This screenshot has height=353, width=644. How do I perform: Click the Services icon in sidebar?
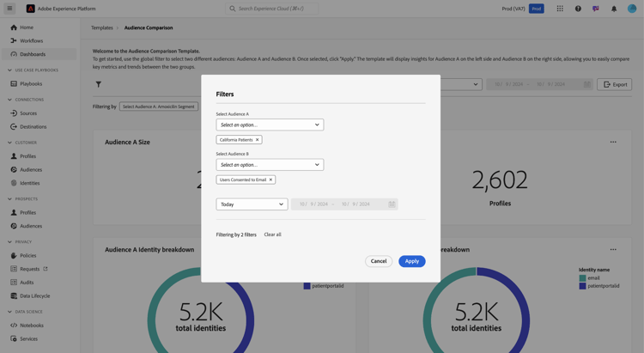(14, 338)
